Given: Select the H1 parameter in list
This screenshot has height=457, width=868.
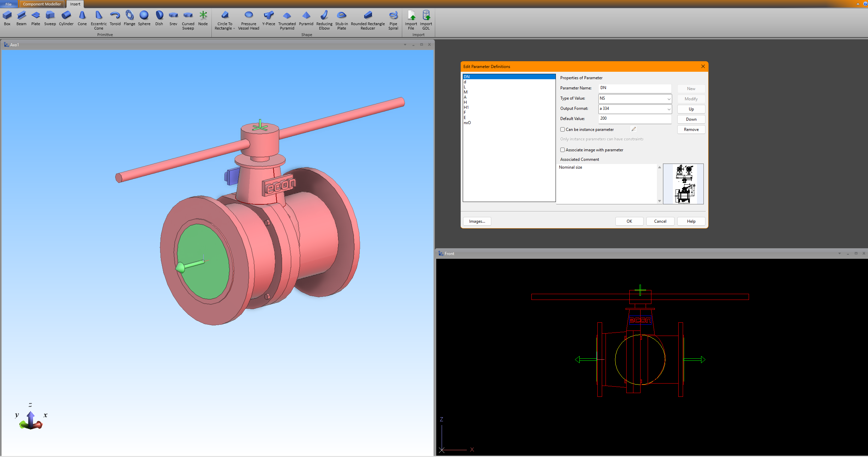Looking at the screenshot, I should pyautogui.click(x=466, y=107).
